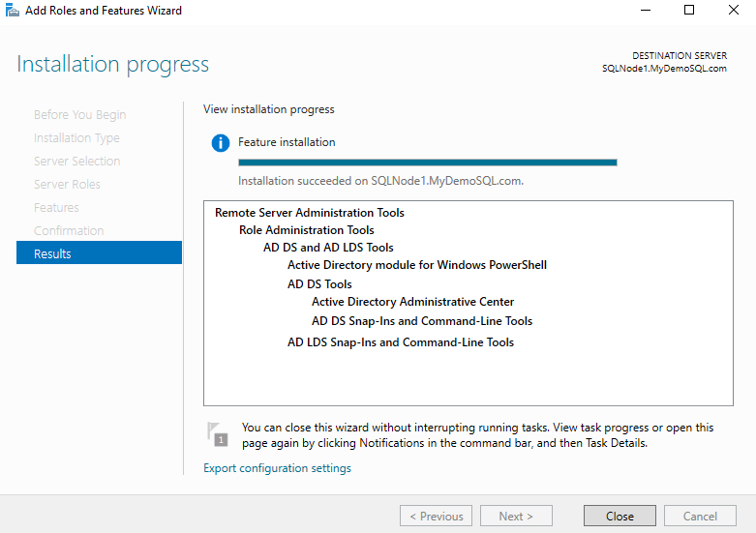Screen dimensions: 756x533
Task: Select the AD DS Tools entry
Action: tap(319, 284)
